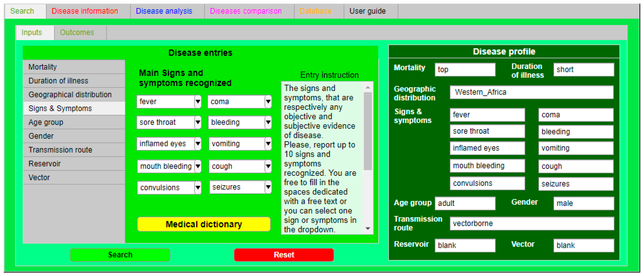644x276 pixels.
Task: Open the Medical dictionary
Action: (204, 224)
